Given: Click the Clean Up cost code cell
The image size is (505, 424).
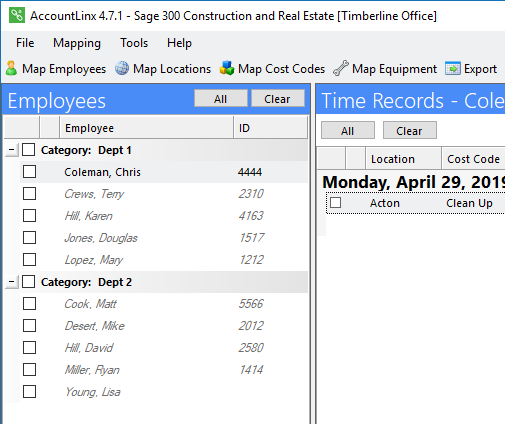Looking at the screenshot, I should point(469,203).
